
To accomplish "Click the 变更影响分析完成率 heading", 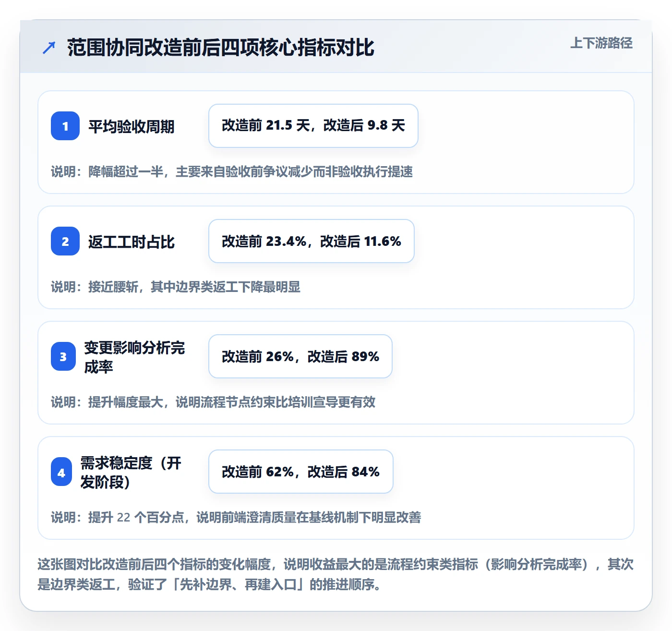I will (x=134, y=357).
